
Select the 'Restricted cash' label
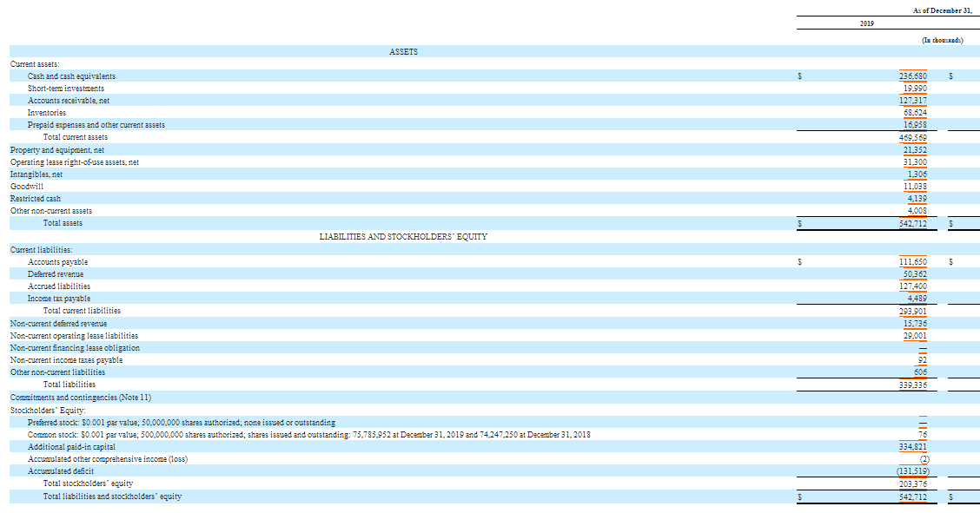click(x=36, y=199)
